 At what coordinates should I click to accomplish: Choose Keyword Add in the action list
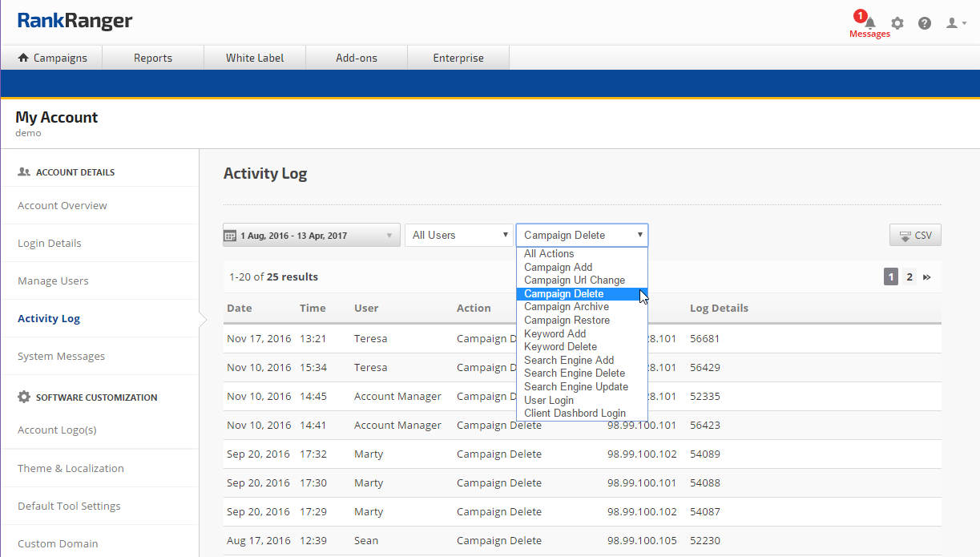pyautogui.click(x=555, y=333)
